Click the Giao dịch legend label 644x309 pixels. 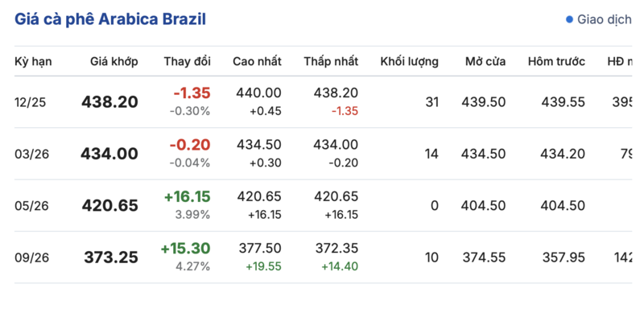click(x=605, y=19)
